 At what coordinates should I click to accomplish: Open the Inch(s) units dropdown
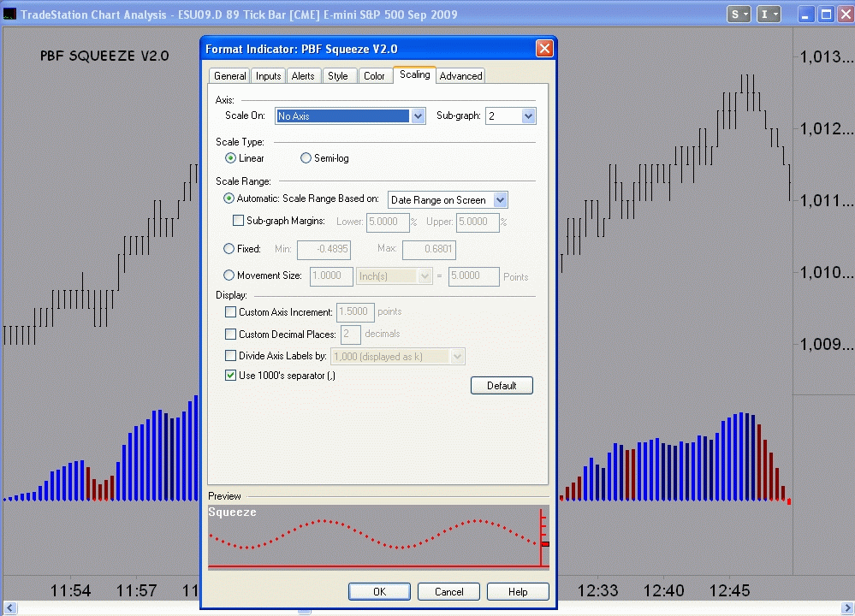click(x=425, y=276)
